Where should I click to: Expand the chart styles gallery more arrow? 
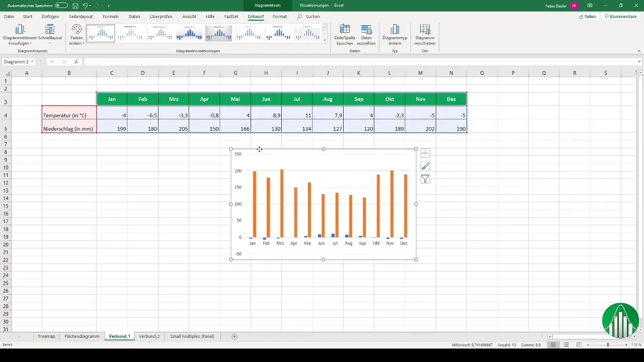click(x=325, y=40)
